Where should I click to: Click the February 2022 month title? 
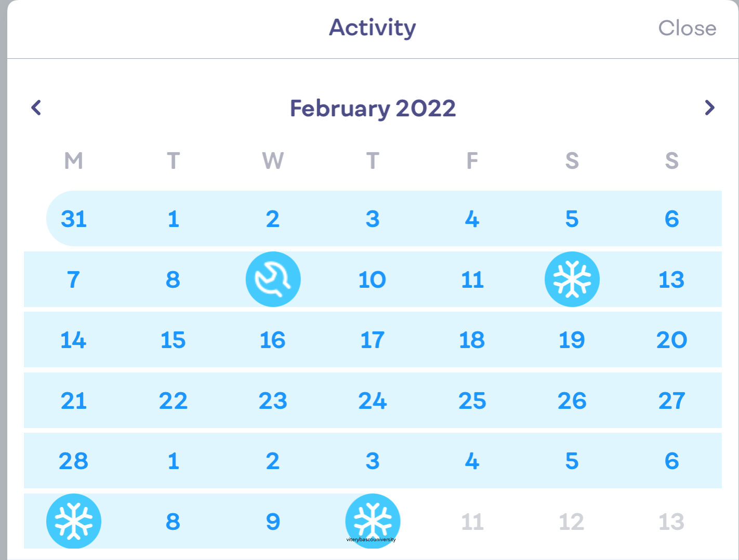point(373,109)
